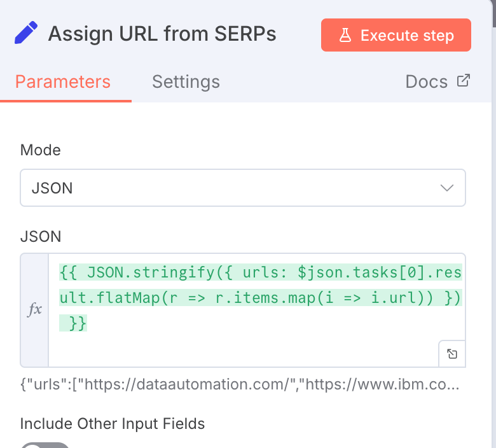
Task: Click inside the JSON expression field
Action: (254, 344)
